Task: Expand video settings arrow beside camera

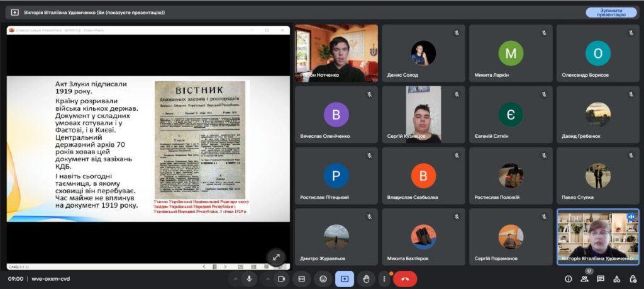Action: 267,278
